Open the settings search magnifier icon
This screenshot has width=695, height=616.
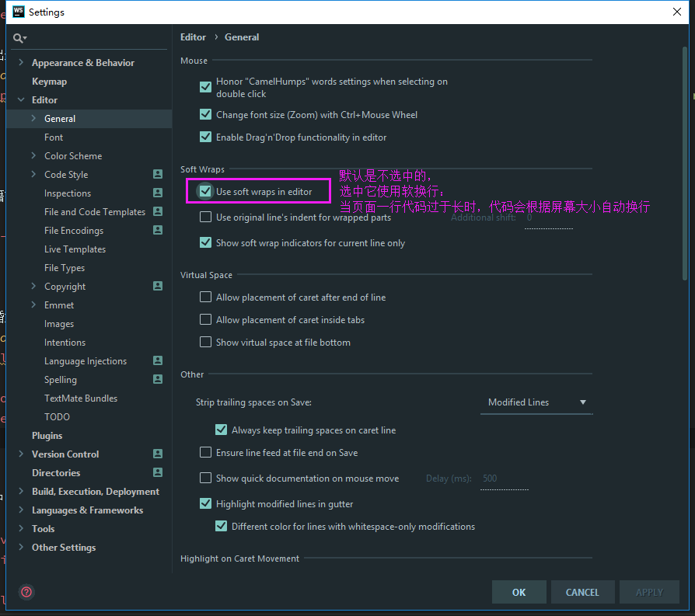pyautogui.click(x=18, y=37)
